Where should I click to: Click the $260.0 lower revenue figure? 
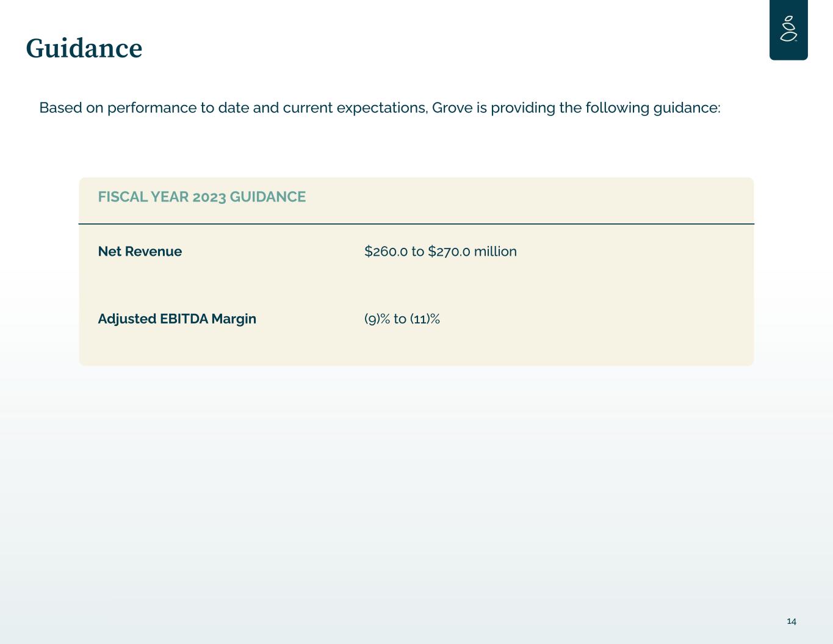[386, 251]
